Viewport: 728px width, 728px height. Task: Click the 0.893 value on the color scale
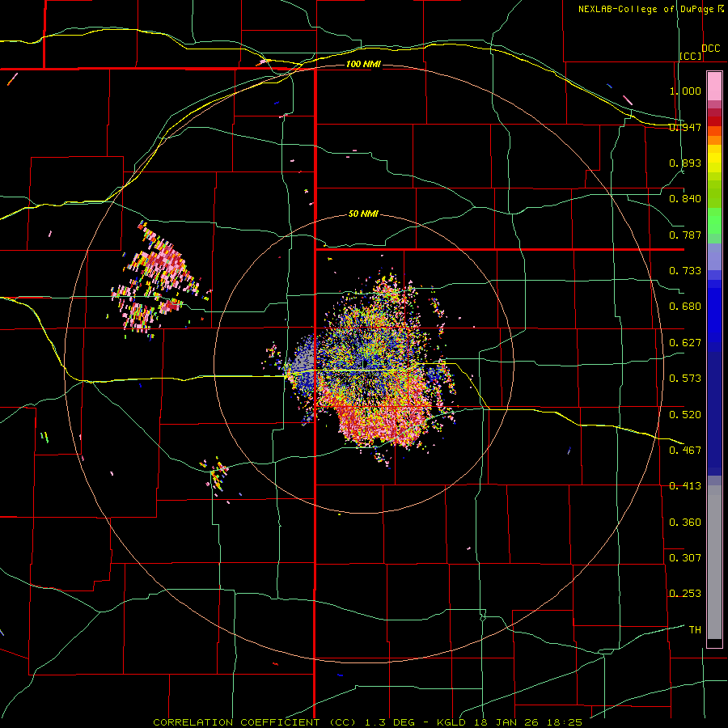tap(685, 163)
